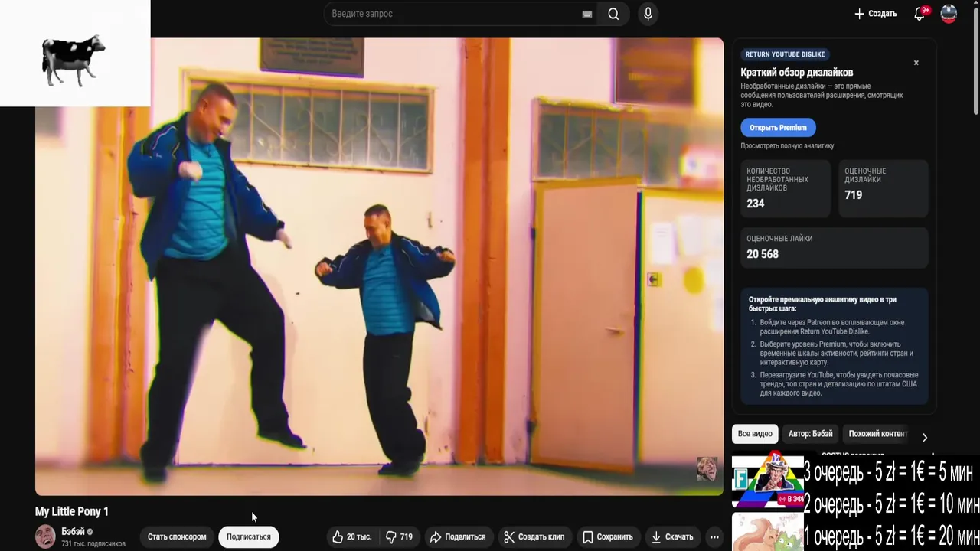The image size is (980, 551).
Task: Select the Похожий контент chip
Action: pyautogui.click(x=877, y=434)
